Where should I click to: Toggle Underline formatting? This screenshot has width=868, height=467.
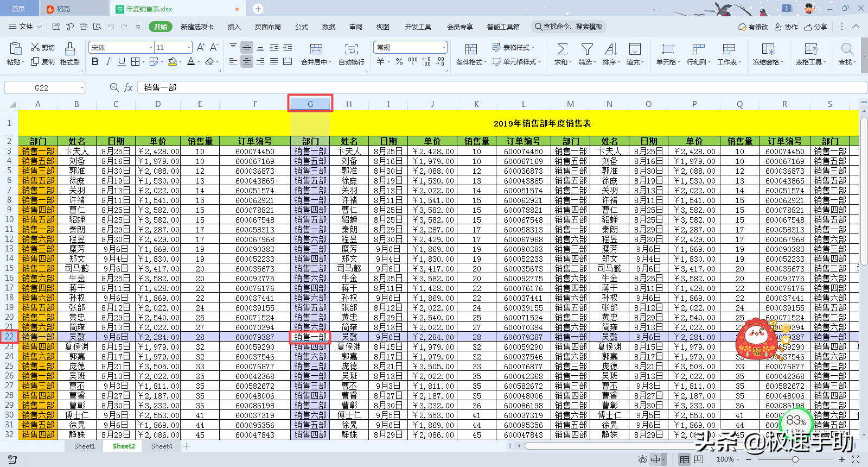coord(122,61)
